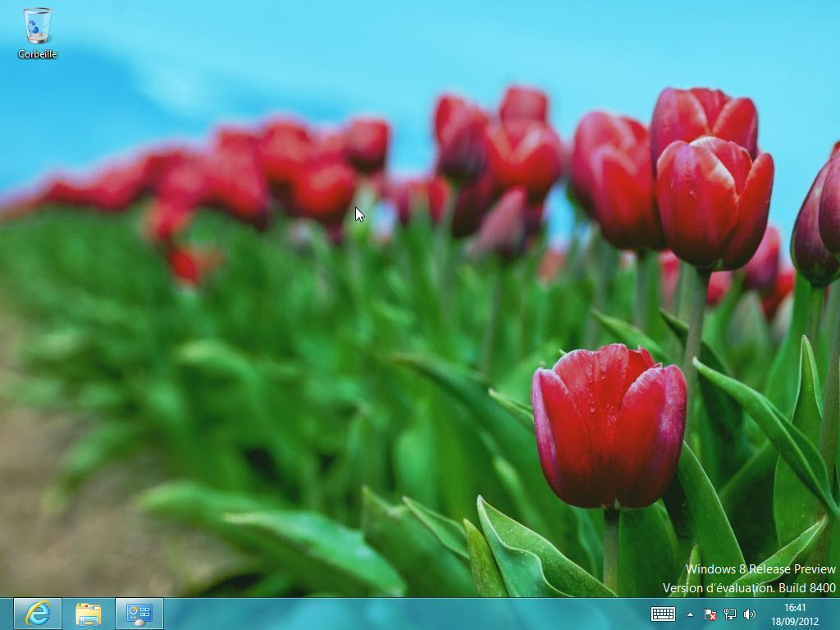Open the volume speaker tray icon

(x=750, y=614)
